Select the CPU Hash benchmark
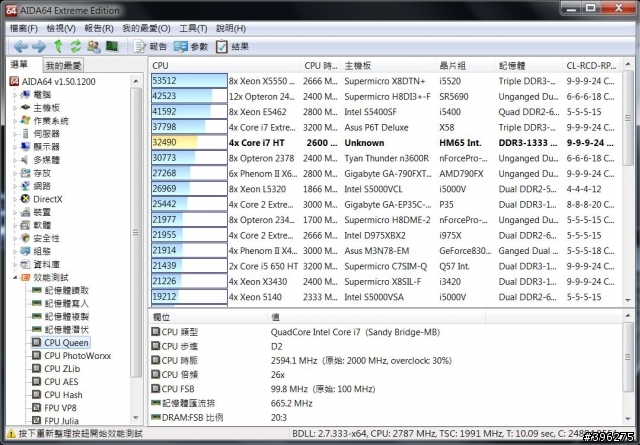Screen dimensions: 640x445 click(58, 395)
